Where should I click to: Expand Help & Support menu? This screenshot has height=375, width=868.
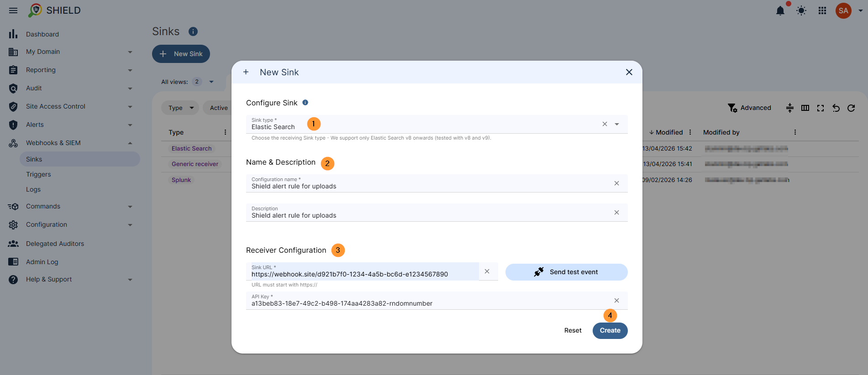click(x=130, y=280)
